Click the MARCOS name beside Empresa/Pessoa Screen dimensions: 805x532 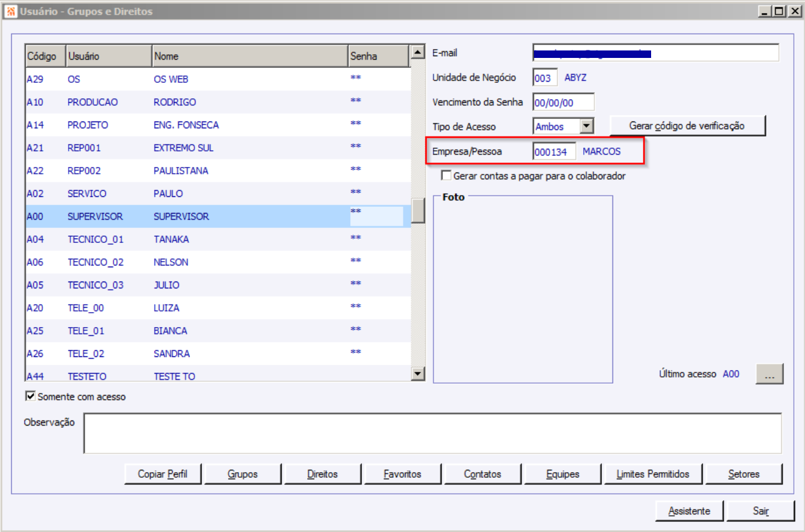pyautogui.click(x=602, y=151)
